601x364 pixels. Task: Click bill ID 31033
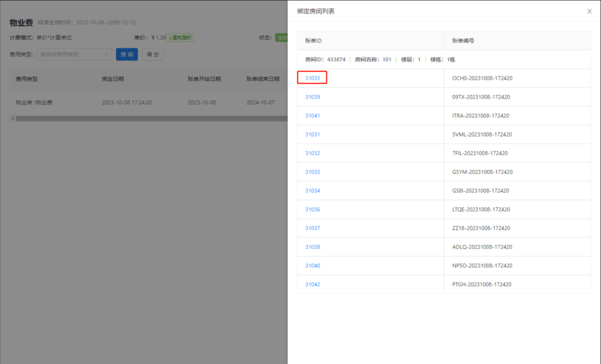pyautogui.click(x=312, y=172)
